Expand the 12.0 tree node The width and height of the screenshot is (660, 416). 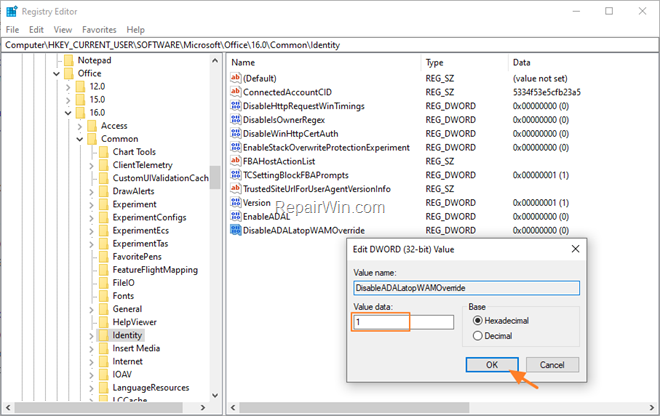pyautogui.click(x=68, y=87)
